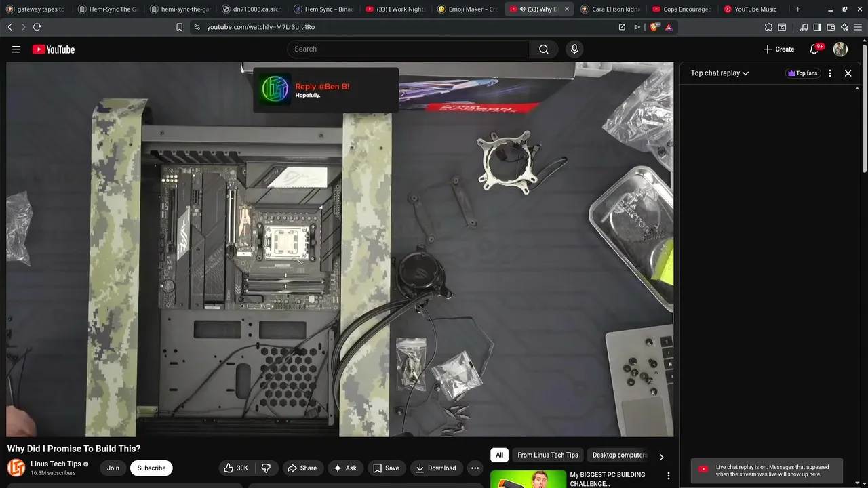Toggle the browser sidebar panel

[x=817, y=27]
